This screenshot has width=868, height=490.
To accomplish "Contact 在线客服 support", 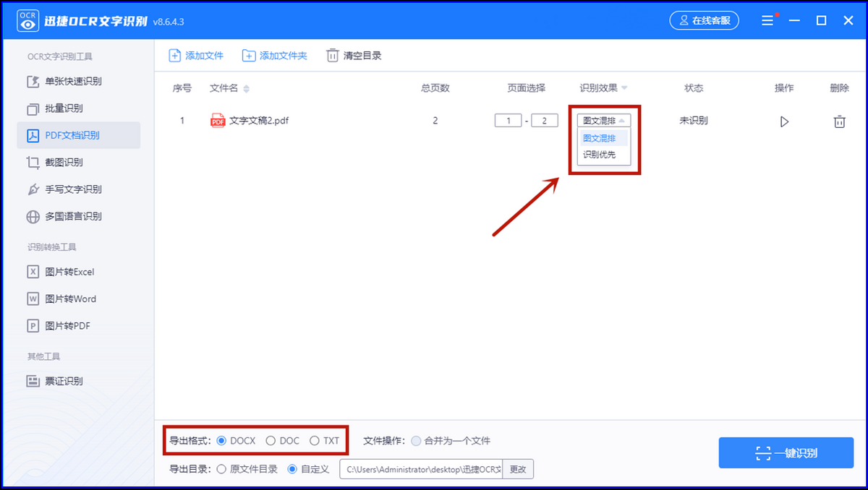I will (x=705, y=20).
